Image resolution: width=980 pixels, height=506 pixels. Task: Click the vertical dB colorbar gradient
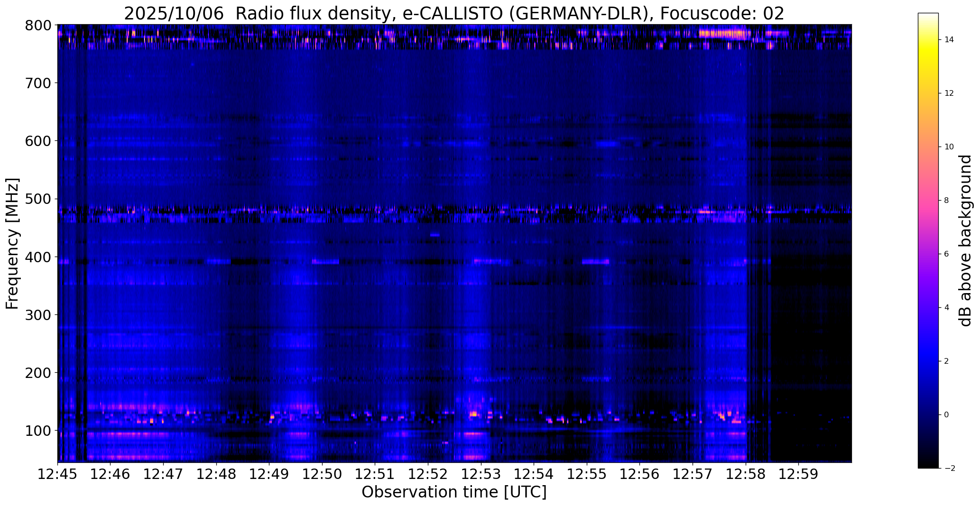928,240
